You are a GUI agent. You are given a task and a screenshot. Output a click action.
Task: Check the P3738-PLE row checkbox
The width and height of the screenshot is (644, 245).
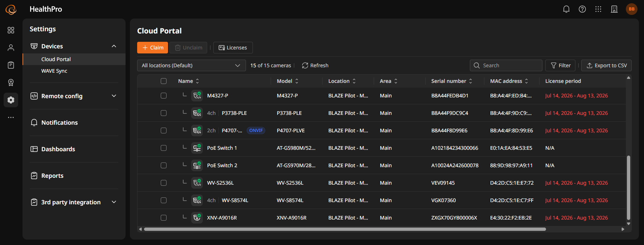tap(164, 113)
